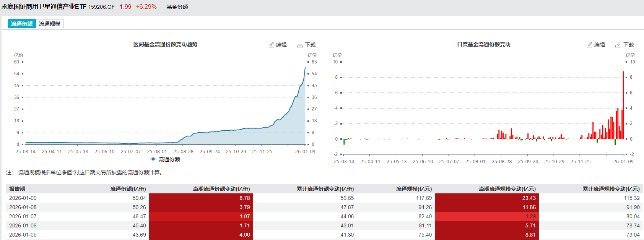The height and width of the screenshot is (240, 644).
Task: Click the red 8.78 change cell
Action: click(x=201, y=198)
